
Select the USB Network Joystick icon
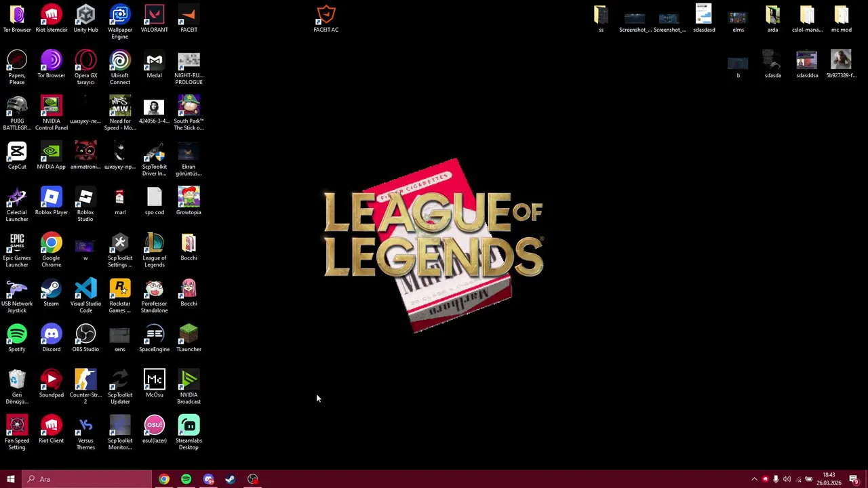tap(17, 296)
